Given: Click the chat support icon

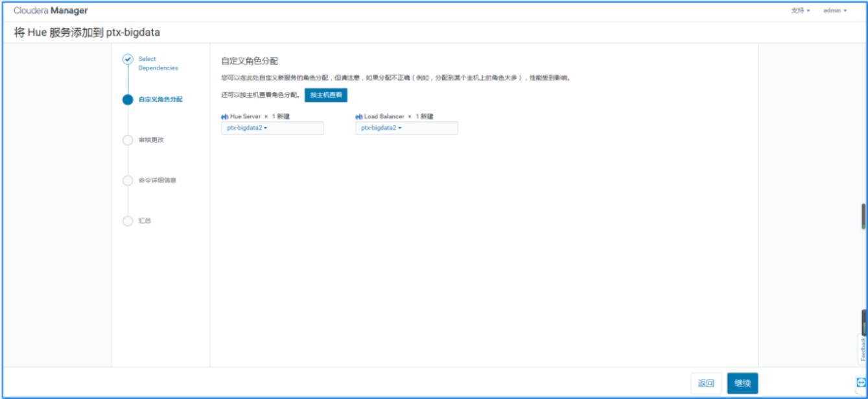Looking at the screenshot, I should [x=862, y=383].
